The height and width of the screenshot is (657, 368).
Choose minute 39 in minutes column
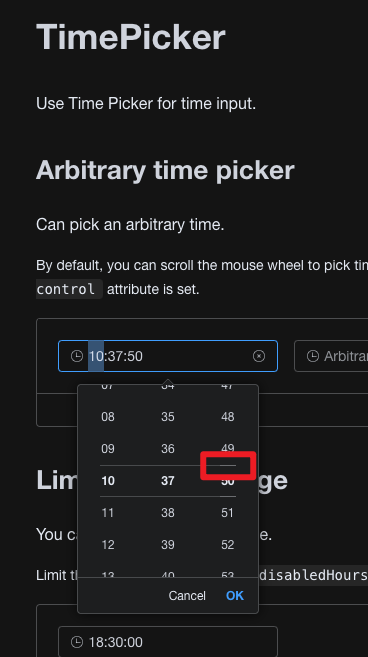(x=168, y=544)
